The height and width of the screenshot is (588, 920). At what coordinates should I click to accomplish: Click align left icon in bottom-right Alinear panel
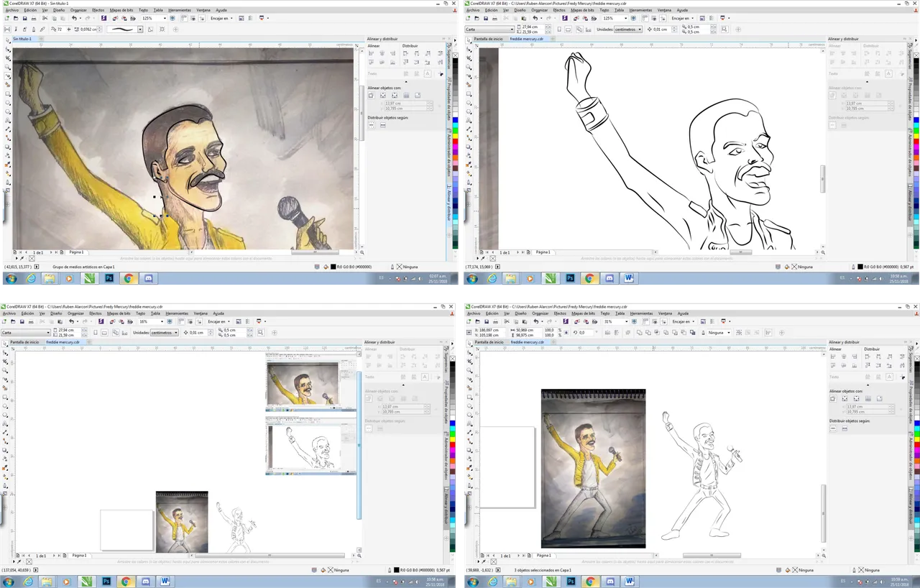point(834,357)
